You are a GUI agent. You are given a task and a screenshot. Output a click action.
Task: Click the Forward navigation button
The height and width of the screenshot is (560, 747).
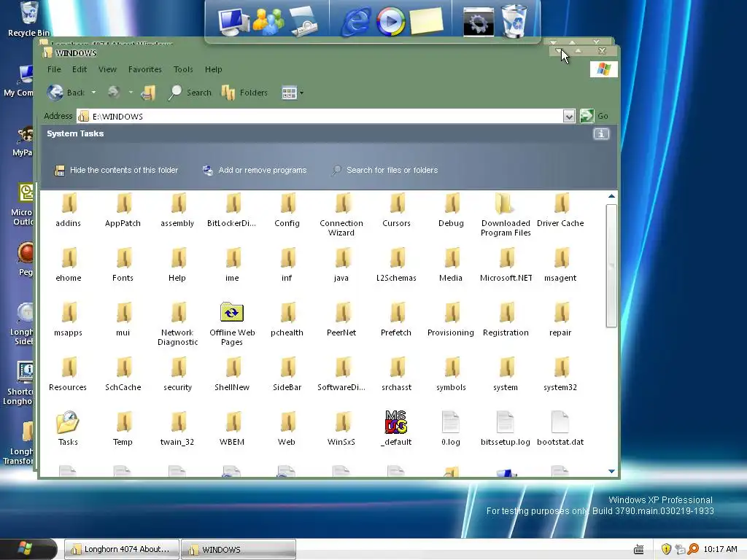click(113, 93)
